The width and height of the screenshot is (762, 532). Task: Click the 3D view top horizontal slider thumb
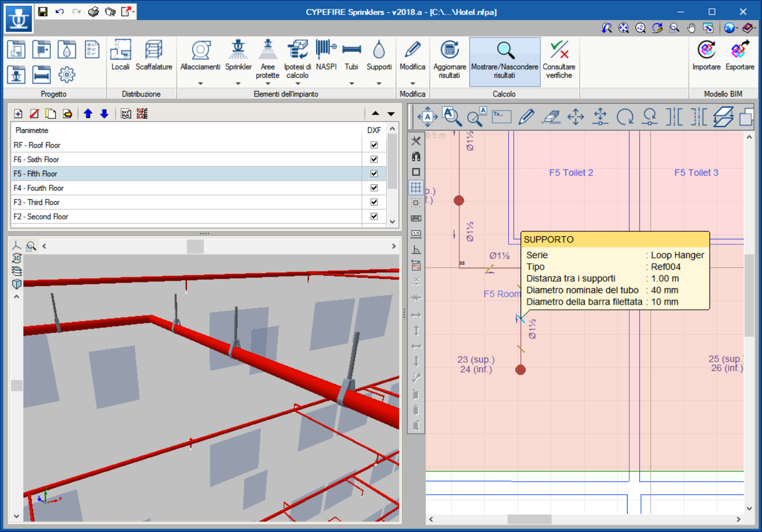(195, 247)
